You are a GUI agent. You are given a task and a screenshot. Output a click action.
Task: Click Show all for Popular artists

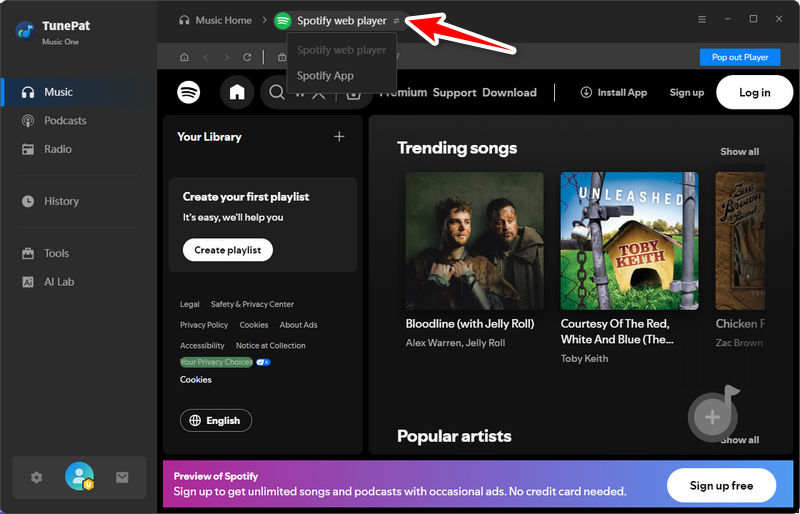740,439
